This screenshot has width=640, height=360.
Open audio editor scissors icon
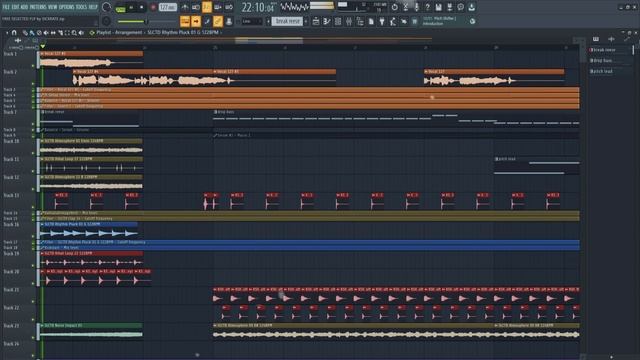(406, 7)
